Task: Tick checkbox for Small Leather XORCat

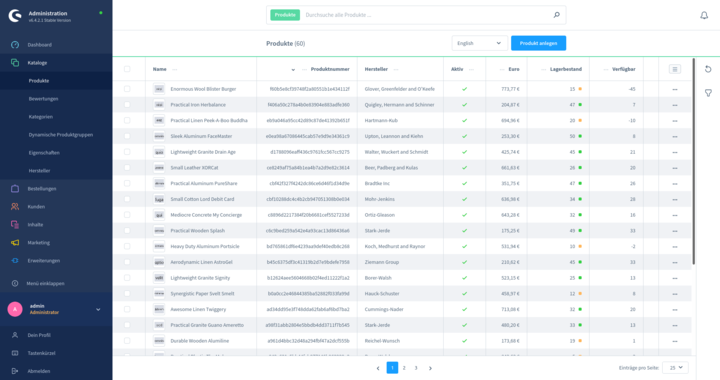Action: click(127, 168)
